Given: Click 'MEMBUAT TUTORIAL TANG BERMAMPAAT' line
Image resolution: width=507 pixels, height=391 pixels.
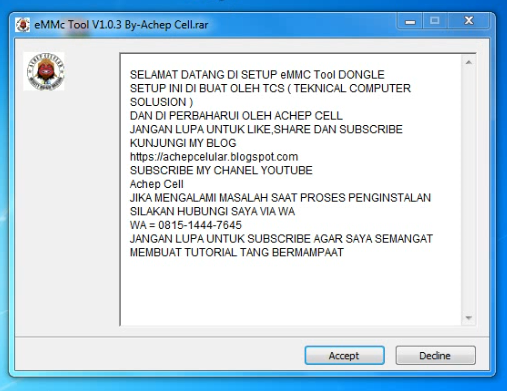Looking at the screenshot, I should (237, 252).
